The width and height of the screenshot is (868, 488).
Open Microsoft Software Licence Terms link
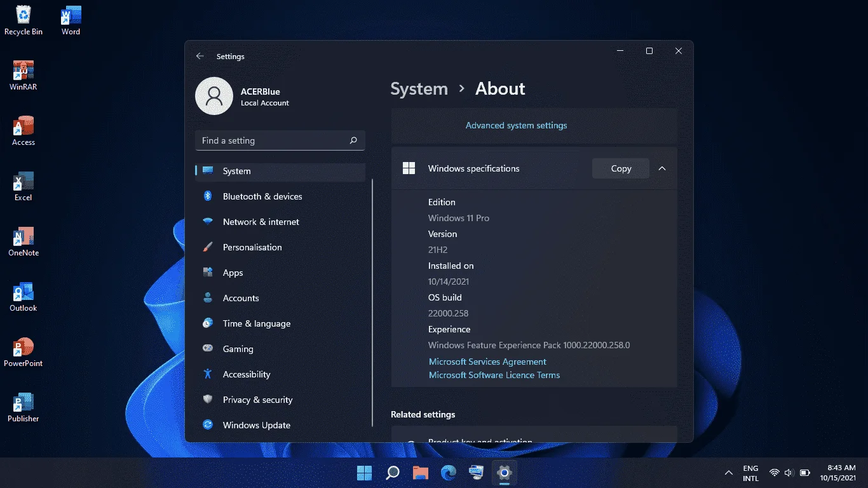pos(494,375)
